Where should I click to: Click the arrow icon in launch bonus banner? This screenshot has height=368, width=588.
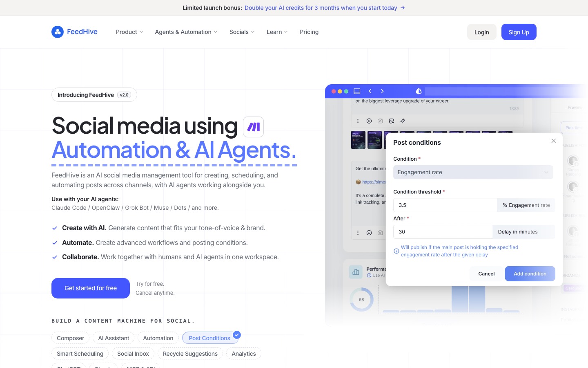pos(403,8)
